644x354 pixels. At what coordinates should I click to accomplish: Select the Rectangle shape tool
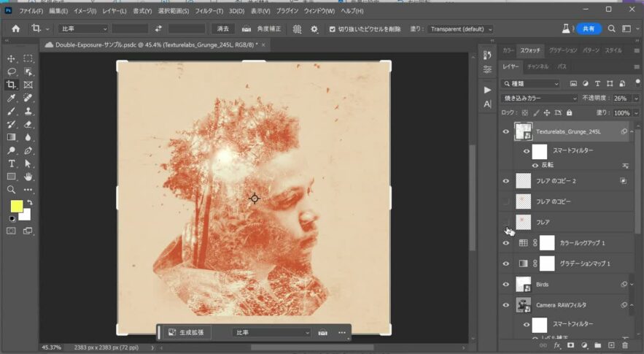click(x=11, y=177)
